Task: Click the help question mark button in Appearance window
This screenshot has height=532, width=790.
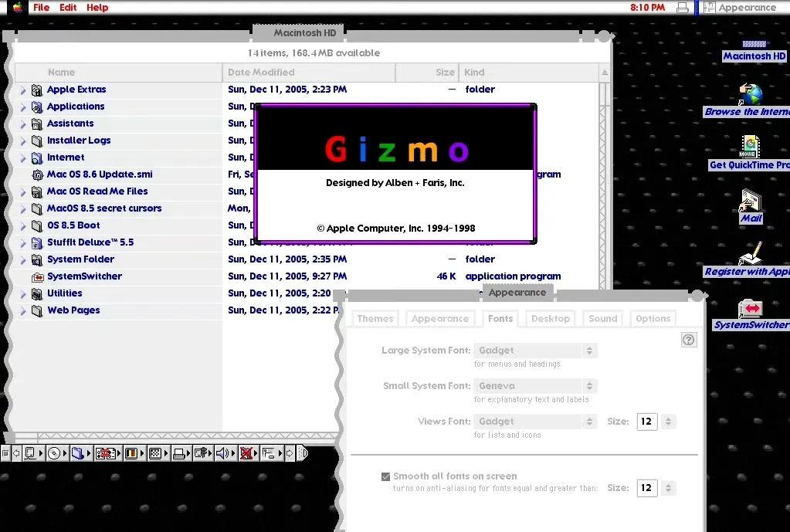Action: point(689,340)
